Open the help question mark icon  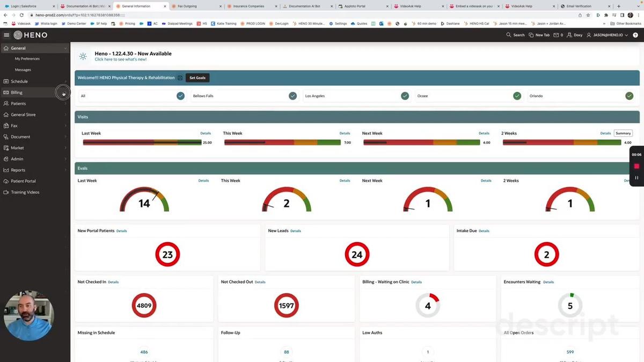[x=634, y=35]
